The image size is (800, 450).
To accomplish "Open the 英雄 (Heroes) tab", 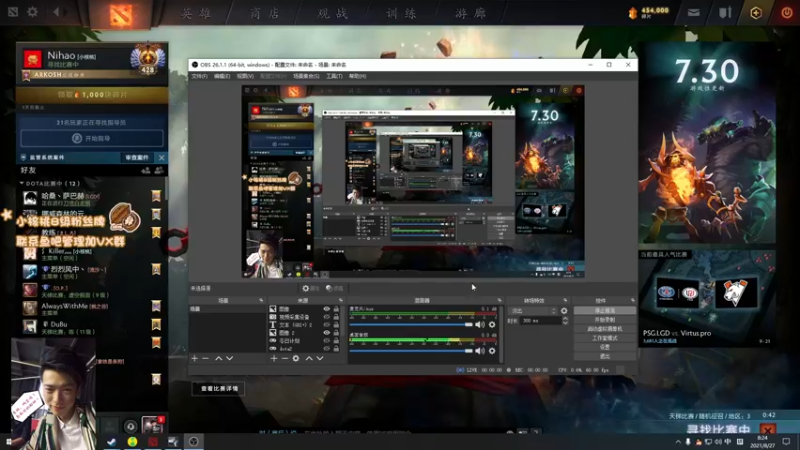I will pos(196,13).
